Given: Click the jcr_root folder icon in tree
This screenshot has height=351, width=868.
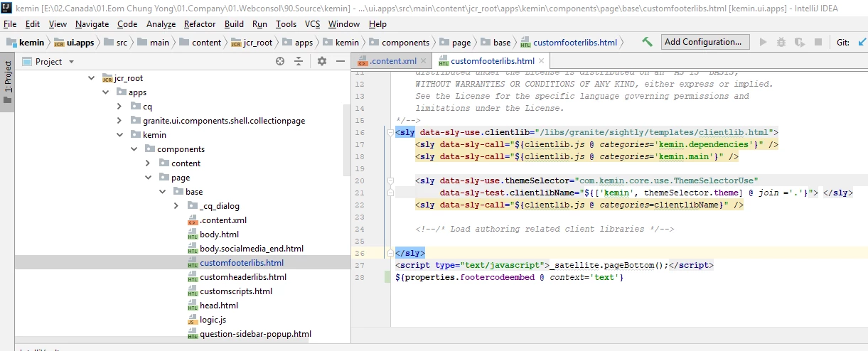Looking at the screenshot, I should click(x=108, y=78).
